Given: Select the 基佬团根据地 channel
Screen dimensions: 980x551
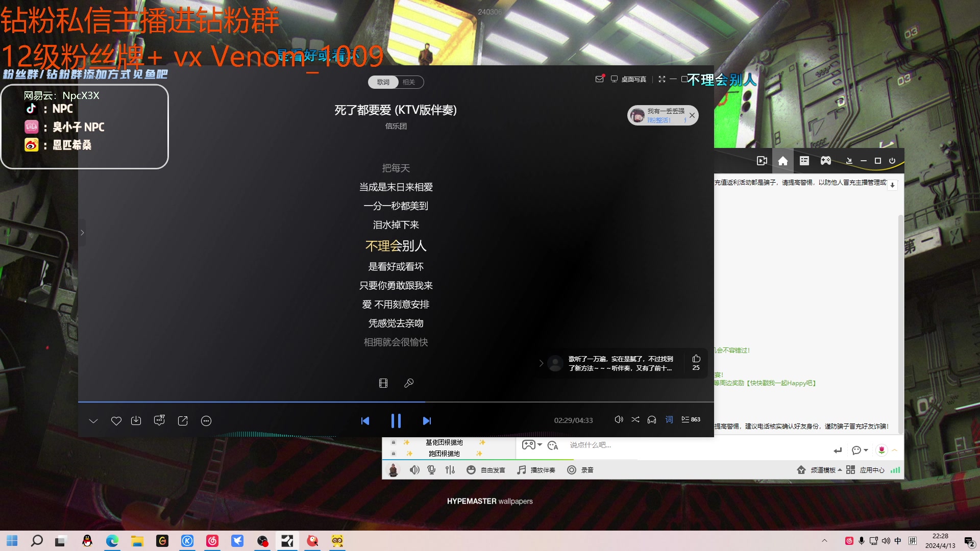Looking at the screenshot, I should (x=444, y=442).
